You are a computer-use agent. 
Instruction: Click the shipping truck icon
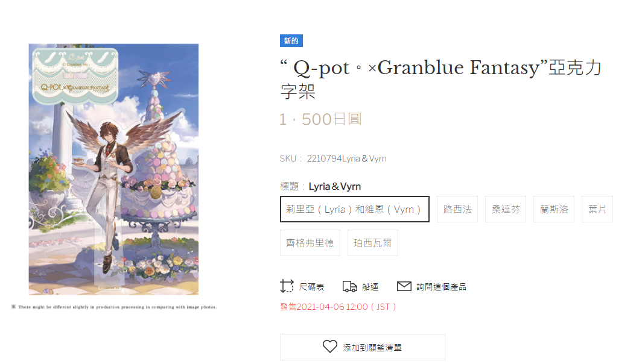350,286
